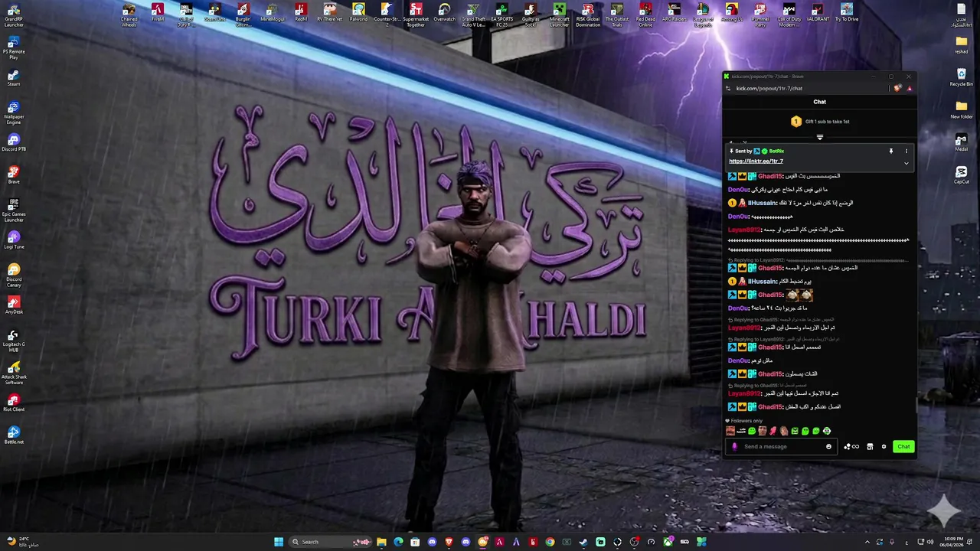Screen dimensions: 980x551
Task: Open the Medal desktop icon
Action: tap(962, 143)
